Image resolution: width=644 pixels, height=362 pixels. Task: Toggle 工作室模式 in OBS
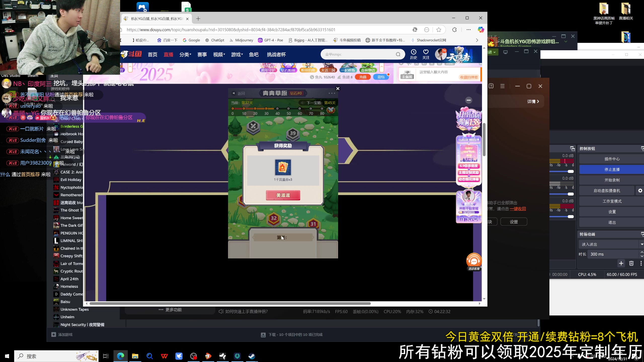tap(612, 201)
